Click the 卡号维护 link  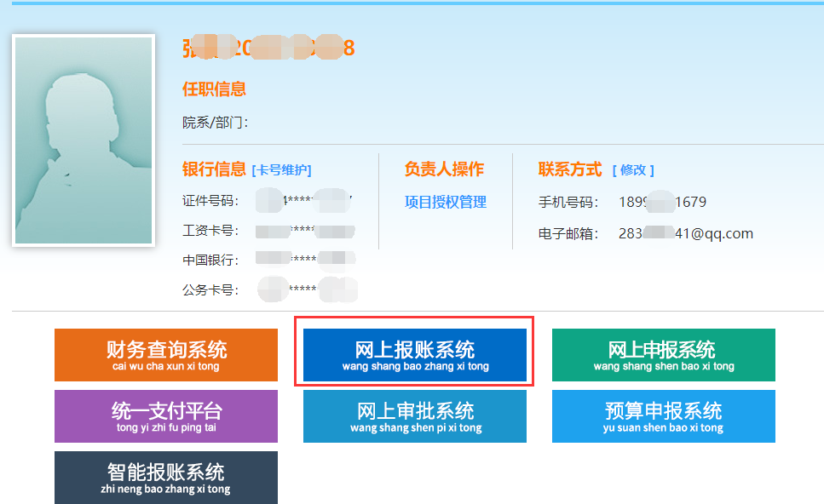click(x=282, y=170)
